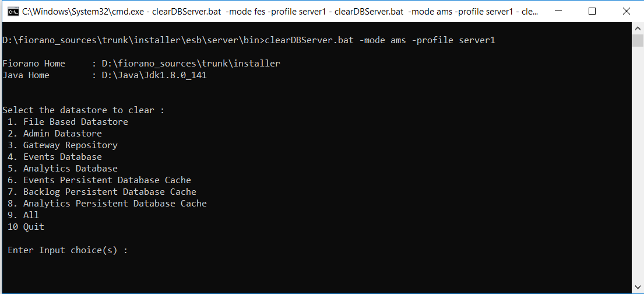Click the 'Admin Datastore' menu line
This screenshot has width=644, height=294.
(55, 133)
